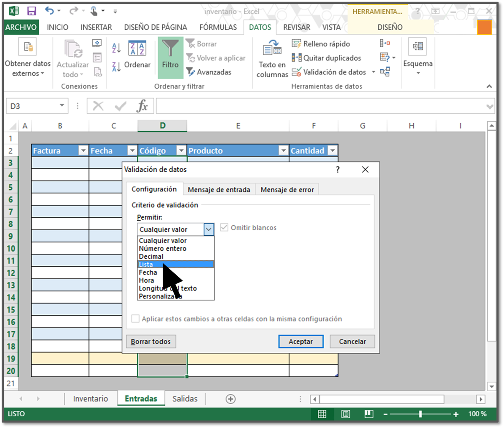Click the Texto en columnas icon
The height and width of the screenshot is (428, 504).
[272, 48]
